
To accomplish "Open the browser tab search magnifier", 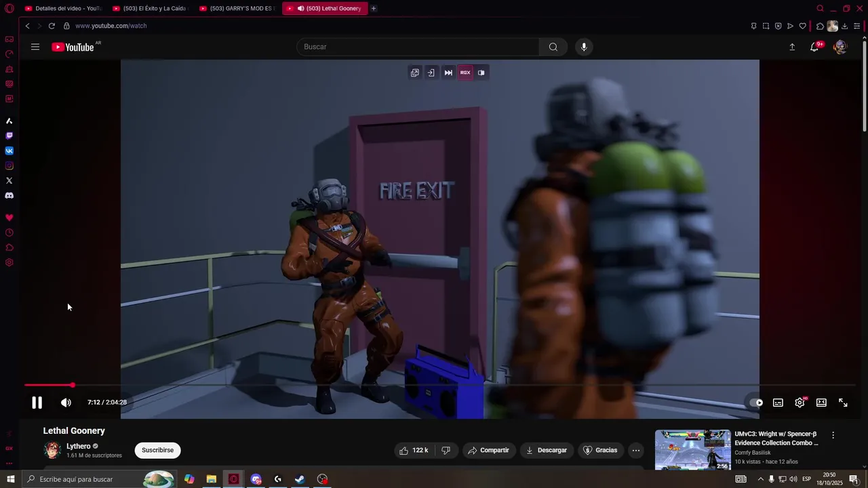I will (x=820, y=9).
